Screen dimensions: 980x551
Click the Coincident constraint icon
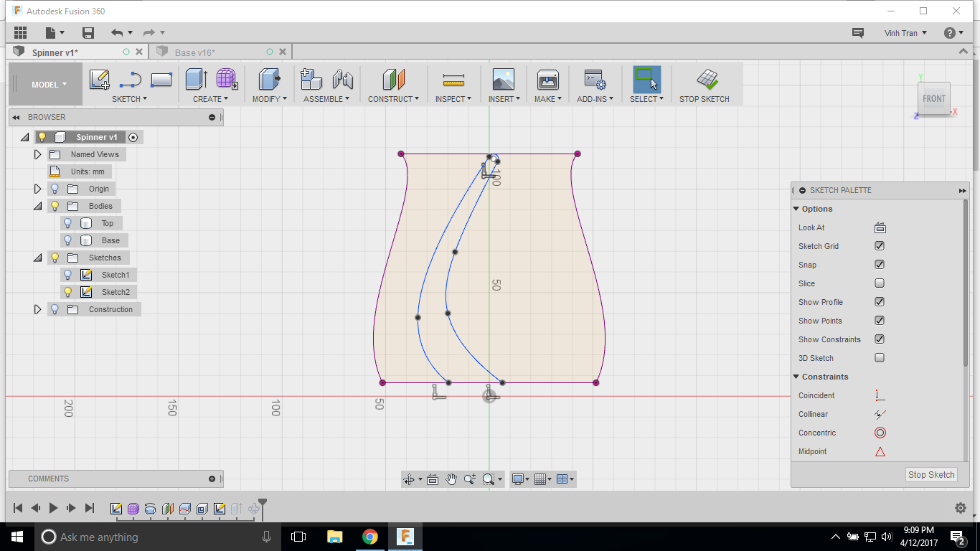(x=880, y=395)
